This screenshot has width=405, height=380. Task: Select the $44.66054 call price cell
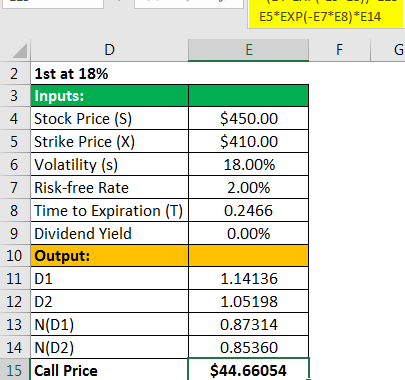(x=249, y=370)
